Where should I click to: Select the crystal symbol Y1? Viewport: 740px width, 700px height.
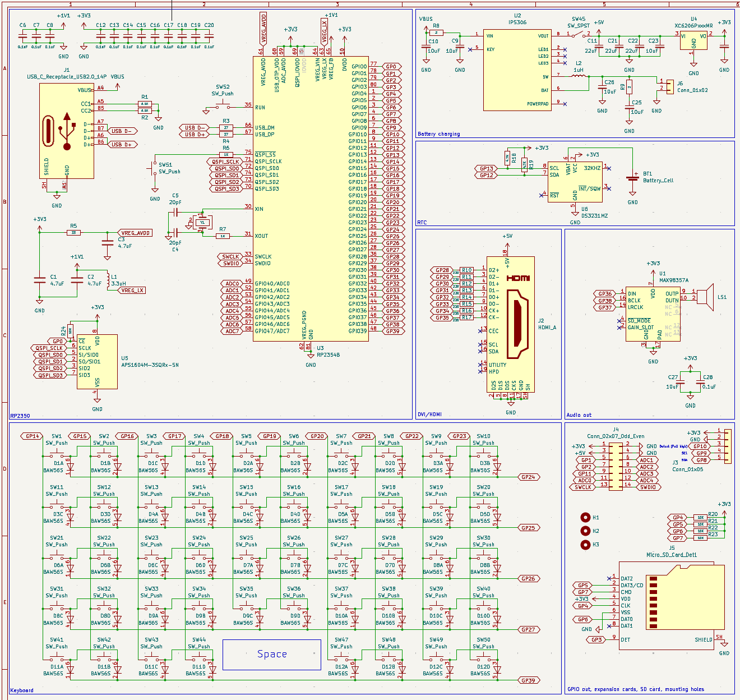pos(202,223)
